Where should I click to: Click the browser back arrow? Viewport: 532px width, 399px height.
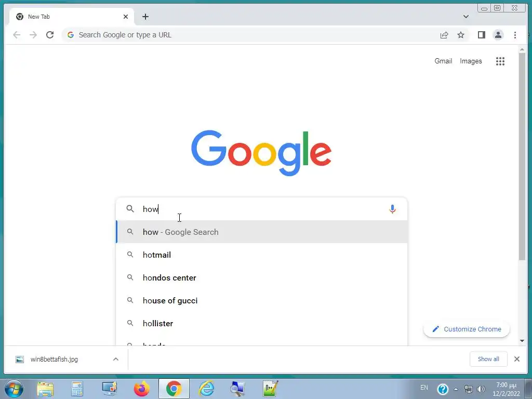(x=17, y=35)
